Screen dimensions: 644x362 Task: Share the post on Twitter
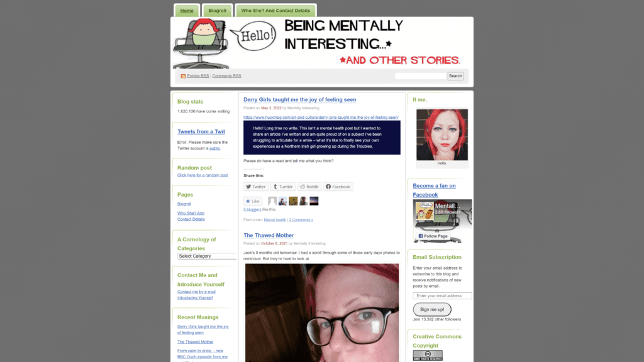pyautogui.click(x=256, y=187)
